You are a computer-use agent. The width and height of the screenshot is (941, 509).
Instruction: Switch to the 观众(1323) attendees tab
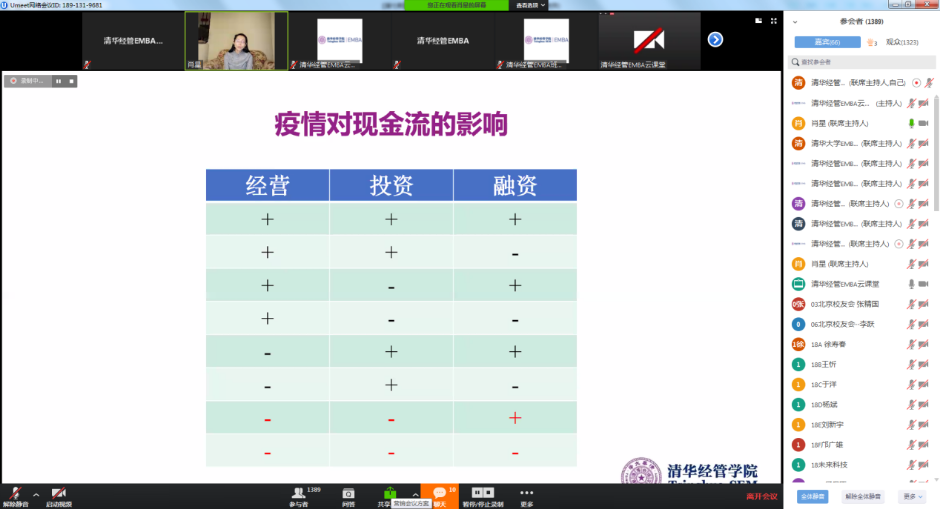click(902, 42)
